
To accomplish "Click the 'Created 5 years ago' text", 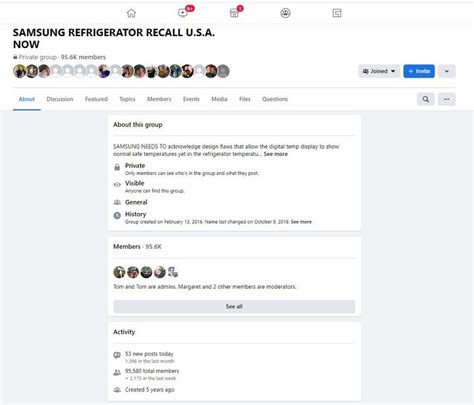I will click(150, 390).
